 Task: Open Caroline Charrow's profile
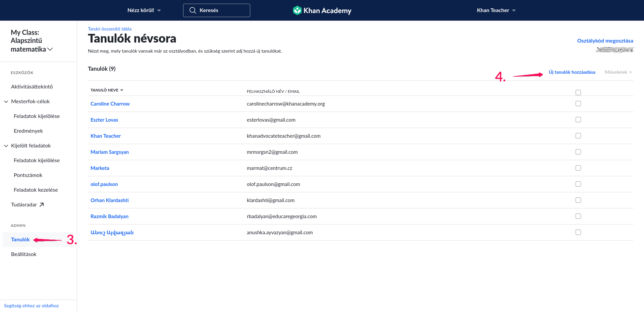click(110, 104)
